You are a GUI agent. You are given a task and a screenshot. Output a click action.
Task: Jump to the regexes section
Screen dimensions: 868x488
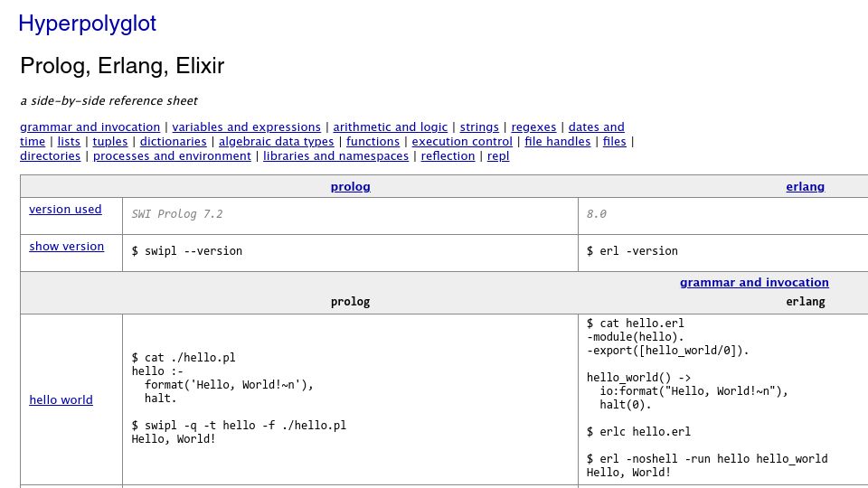point(533,127)
